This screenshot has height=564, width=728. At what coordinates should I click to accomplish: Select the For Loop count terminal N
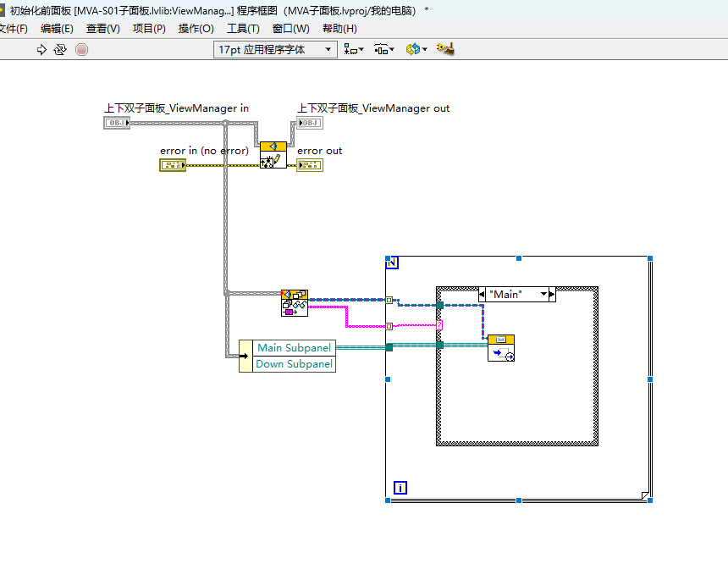[x=392, y=263]
